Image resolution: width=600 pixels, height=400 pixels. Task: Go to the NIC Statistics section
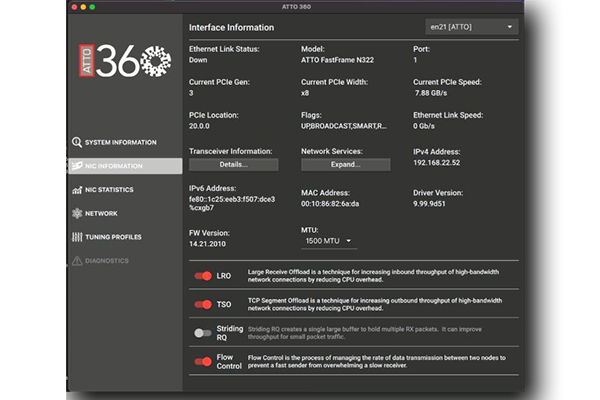coord(108,190)
